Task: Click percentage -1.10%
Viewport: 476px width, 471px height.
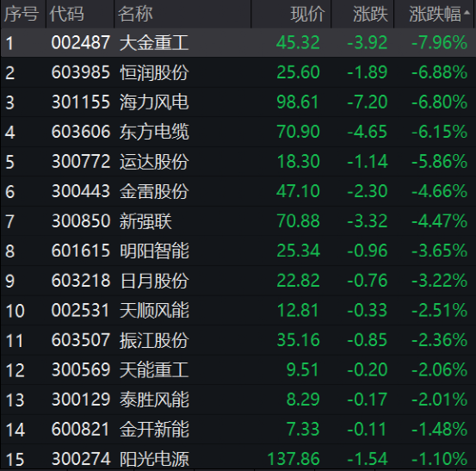Action: 439,459
